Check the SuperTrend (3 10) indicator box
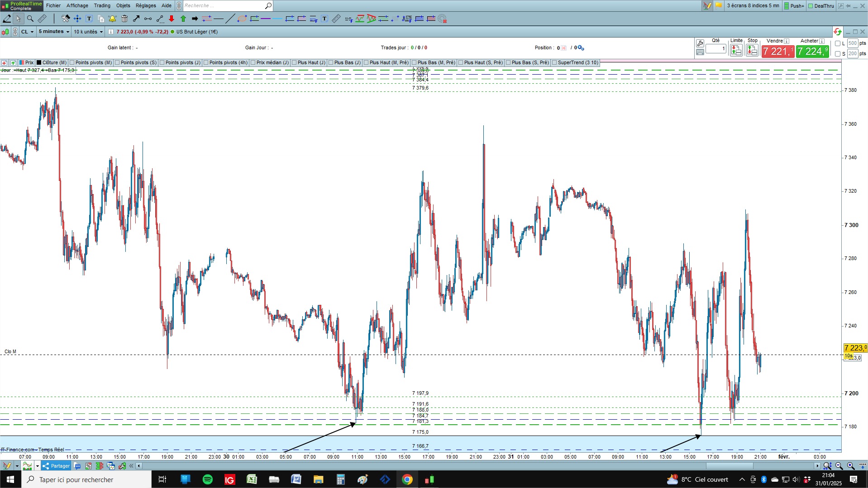This screenshot has height=488, width=868. (555, 62)
